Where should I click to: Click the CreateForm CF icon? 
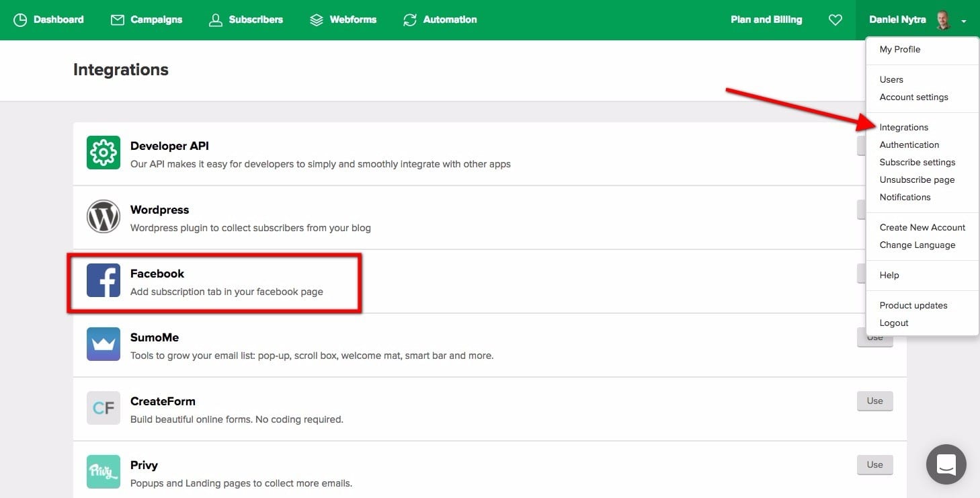(x=104, y=408)
